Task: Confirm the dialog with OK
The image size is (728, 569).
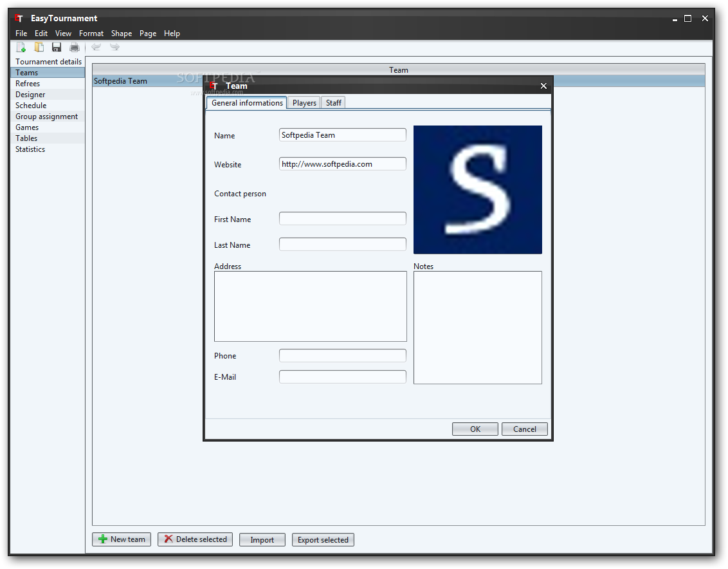Action: pyautogui.click(x=475, y=429)
